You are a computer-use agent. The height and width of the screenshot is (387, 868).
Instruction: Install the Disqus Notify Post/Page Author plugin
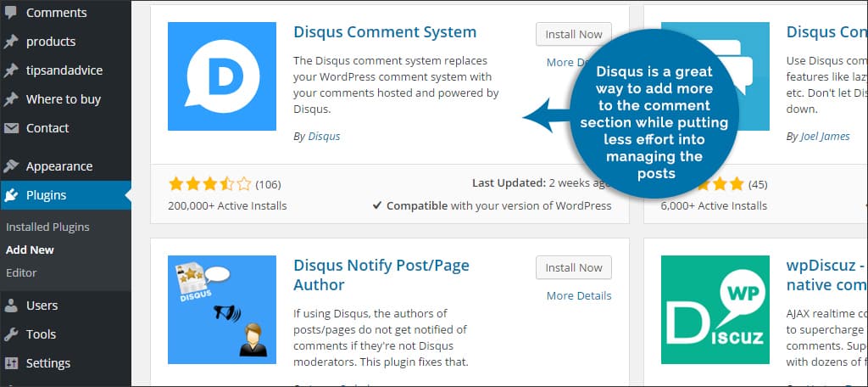coord(574,267)
